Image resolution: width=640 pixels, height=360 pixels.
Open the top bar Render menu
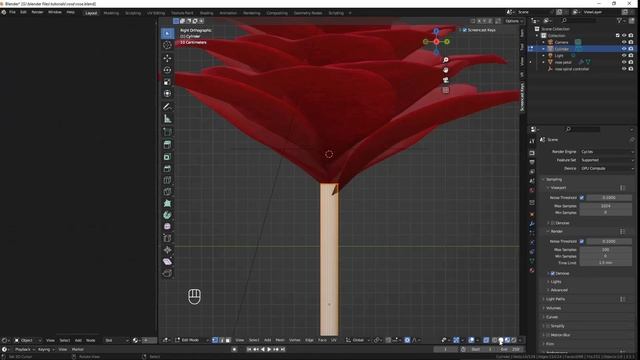click(x=38, y=13)
